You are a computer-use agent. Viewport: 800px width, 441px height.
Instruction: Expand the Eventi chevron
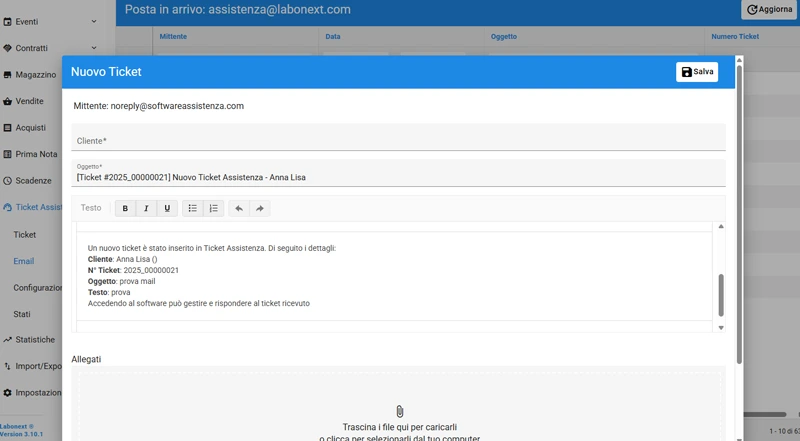(x=94, y=21)
